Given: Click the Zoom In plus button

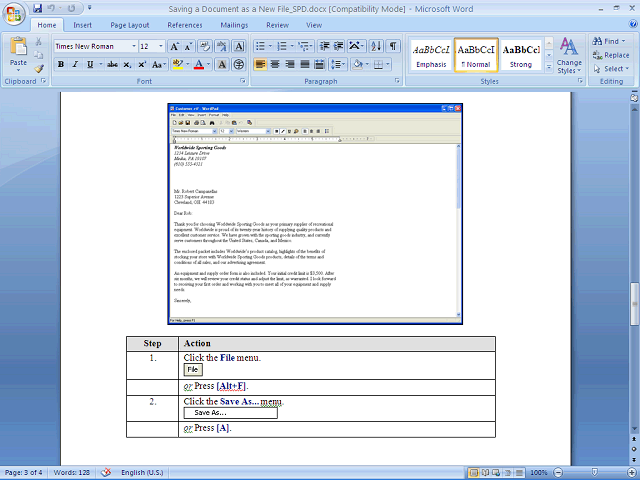Looking at the screenshot, I should (x=631, y=472).
